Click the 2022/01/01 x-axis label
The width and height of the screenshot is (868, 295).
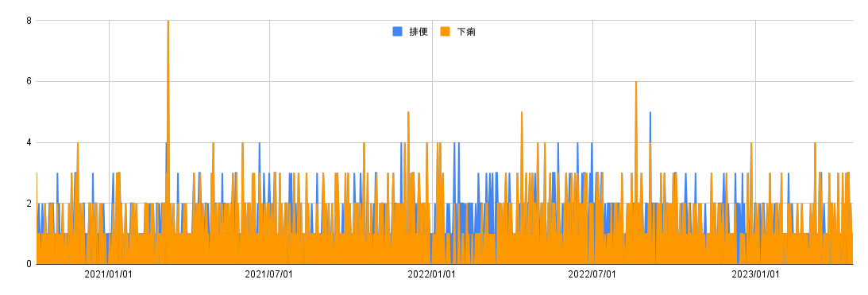(431, 274)
